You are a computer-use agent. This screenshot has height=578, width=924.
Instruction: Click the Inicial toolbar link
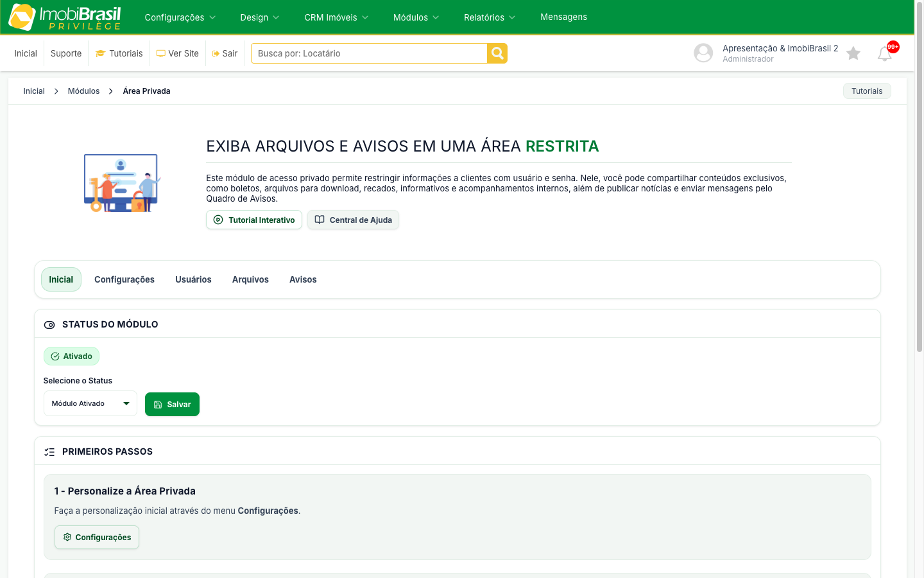click(x=26, y=53)
